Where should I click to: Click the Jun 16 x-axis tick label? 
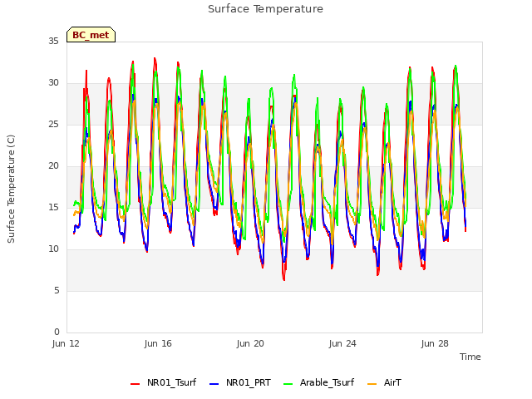click(158, 343)
